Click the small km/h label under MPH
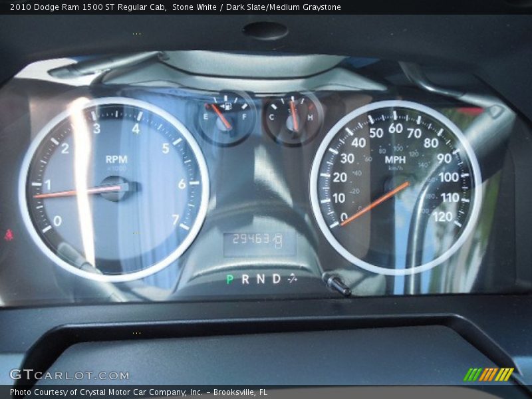The height and width of the screenshot is (399, 532). [x=395, y=168]
